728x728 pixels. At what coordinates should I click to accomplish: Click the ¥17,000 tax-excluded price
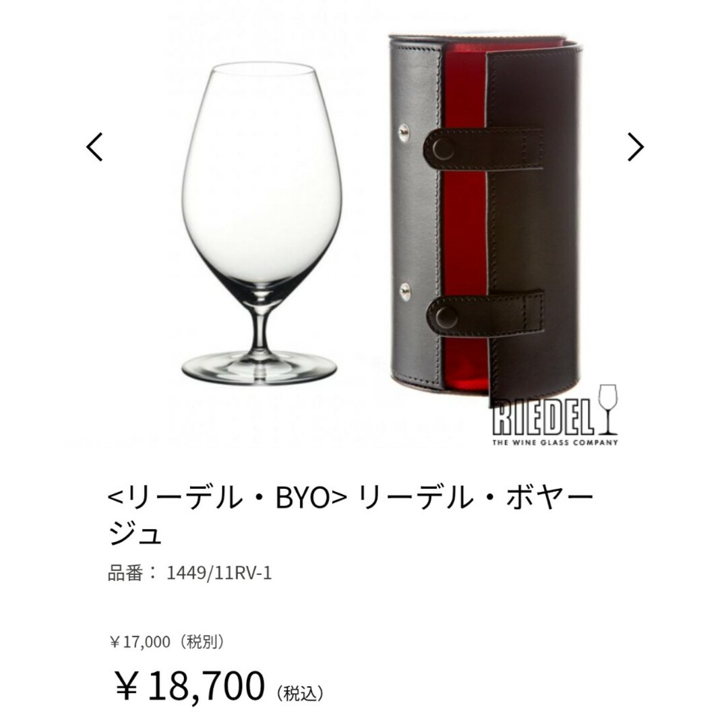(x=168, y=642)
